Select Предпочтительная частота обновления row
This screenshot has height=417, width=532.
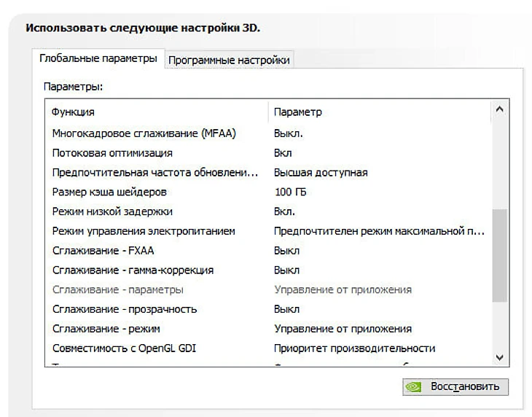[x=155, y=173]
